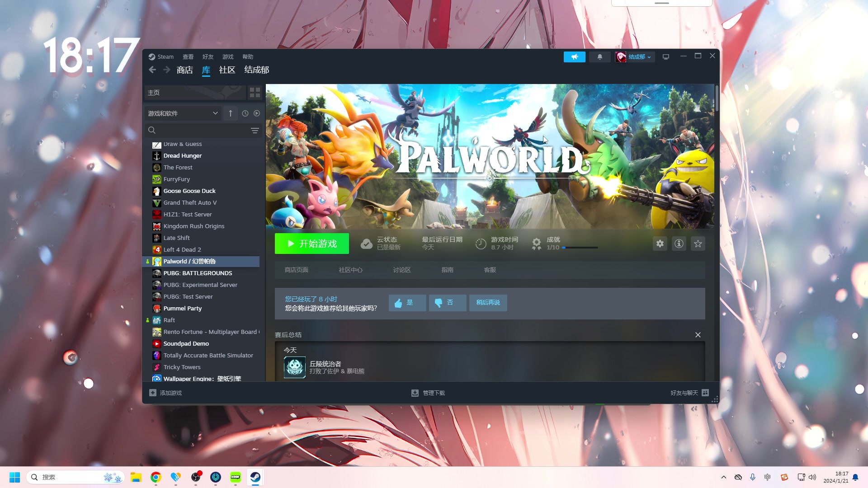Switch to the 社区 tab
The height and width of the screenshot is (488, 868).
(x=227, y=70)
